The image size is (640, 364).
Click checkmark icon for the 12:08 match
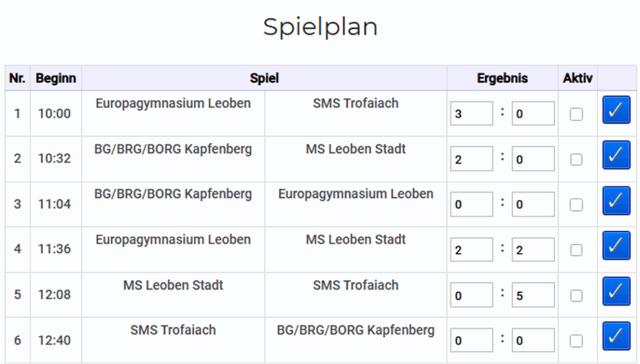[616, 291]
